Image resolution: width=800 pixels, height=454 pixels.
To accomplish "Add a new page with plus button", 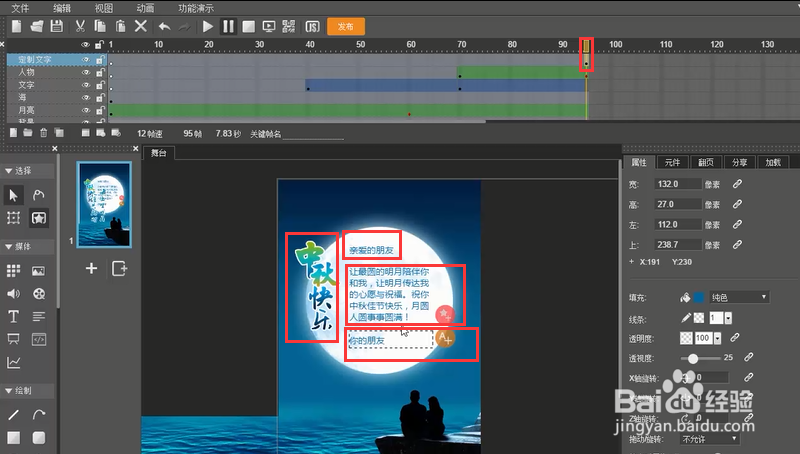I will click(91, 268).
